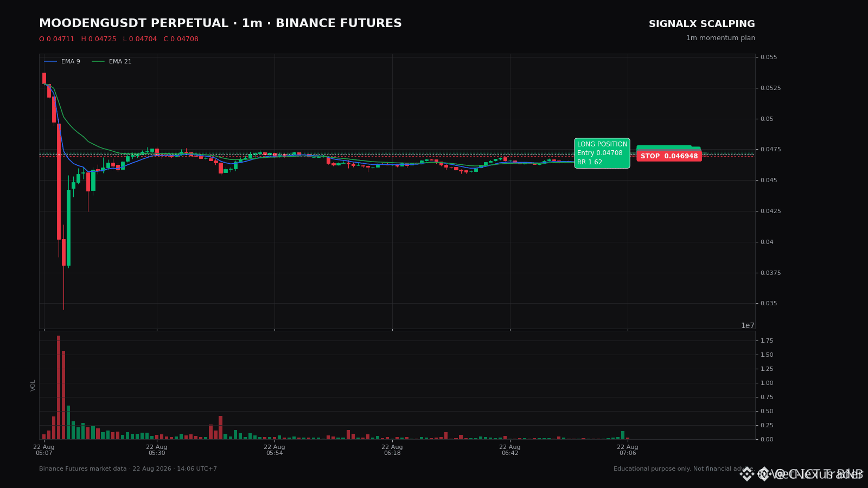Open the LONG POSITION info box

602,153
